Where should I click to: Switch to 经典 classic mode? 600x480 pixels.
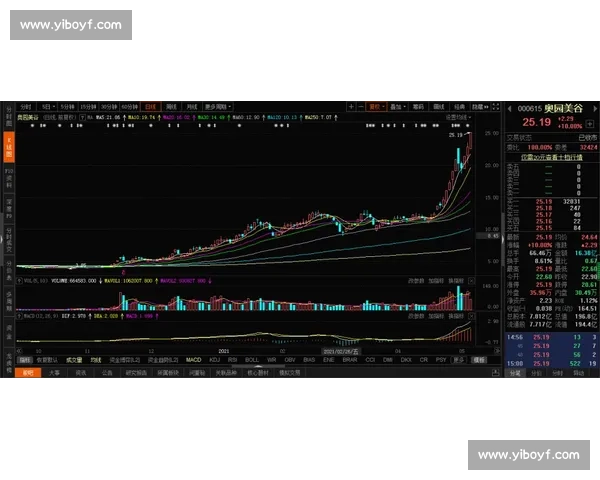point(459,107)
